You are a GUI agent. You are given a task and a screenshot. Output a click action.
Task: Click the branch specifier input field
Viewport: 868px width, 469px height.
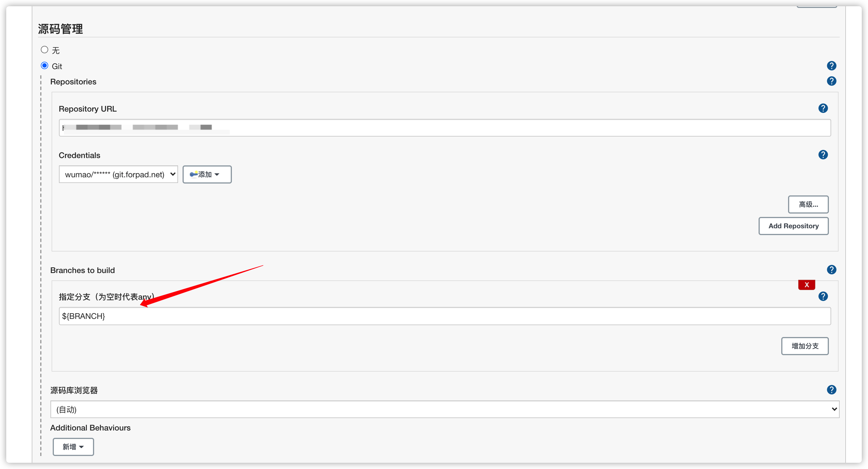[x=445, y=315]
